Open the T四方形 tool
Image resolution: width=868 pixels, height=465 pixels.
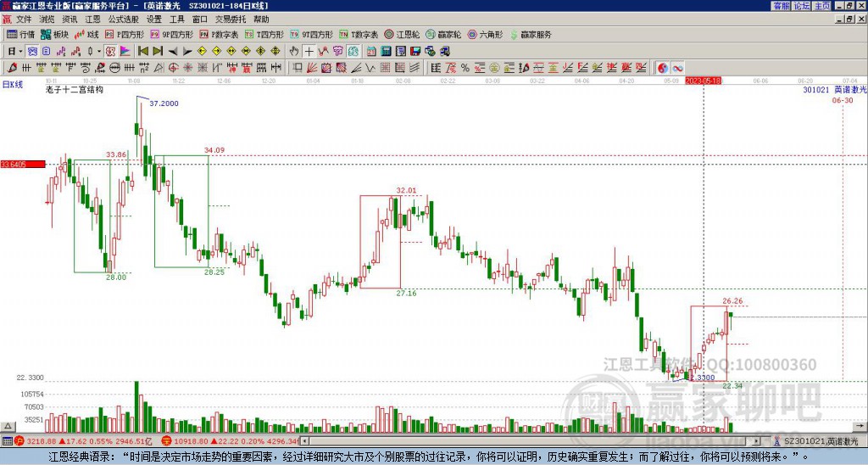tap(264, 34)
